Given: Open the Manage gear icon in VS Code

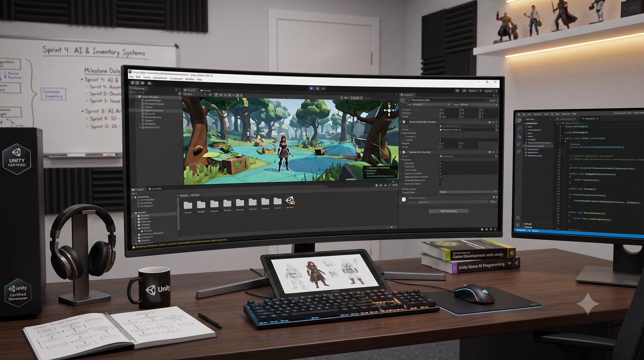Looking at the screenshot, I should pyautogui.click(x=518, y=224).
